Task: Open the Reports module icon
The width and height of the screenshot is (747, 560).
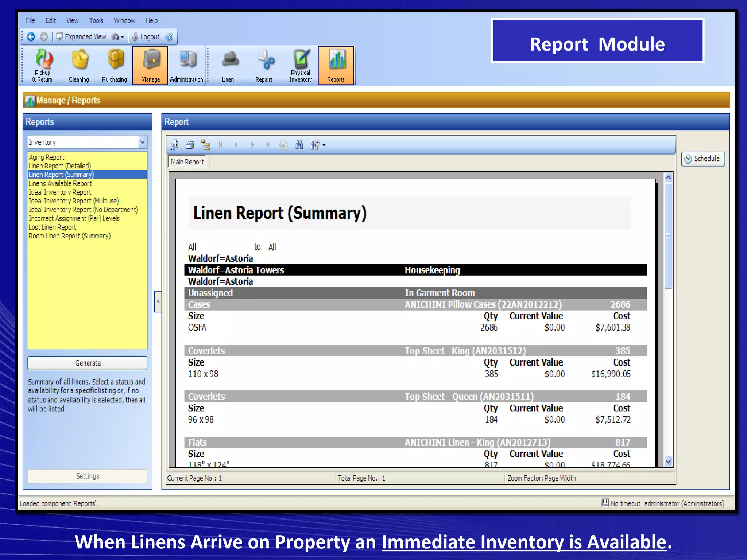Action: click(336, 66)
